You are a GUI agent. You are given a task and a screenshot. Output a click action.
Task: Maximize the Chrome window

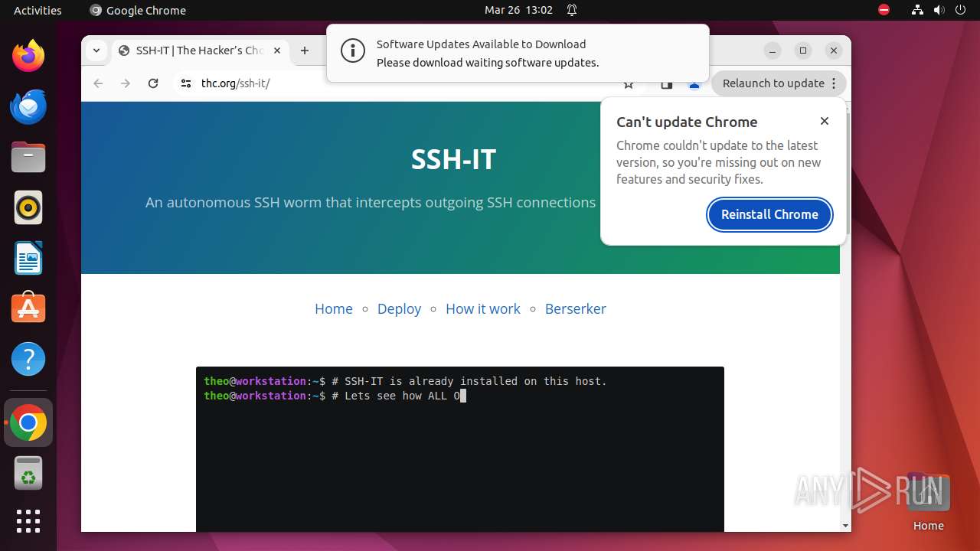pos(803,51)
